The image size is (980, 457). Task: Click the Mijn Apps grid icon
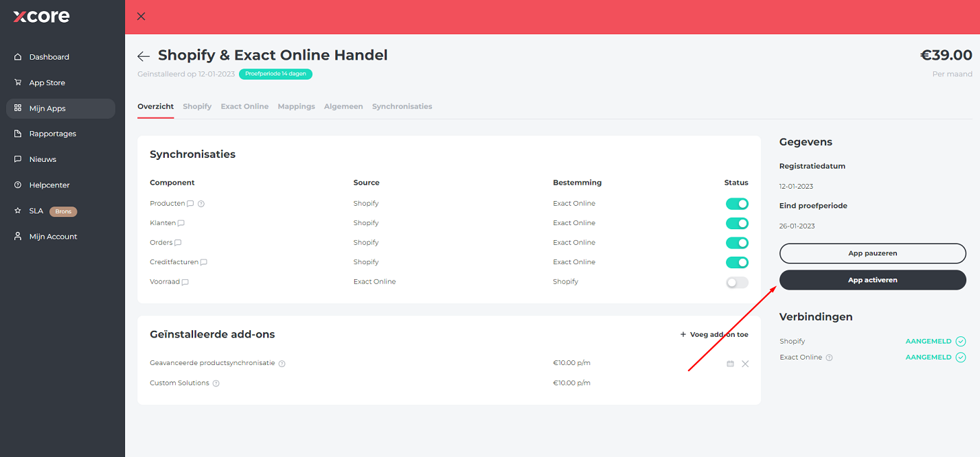point(18,108)
